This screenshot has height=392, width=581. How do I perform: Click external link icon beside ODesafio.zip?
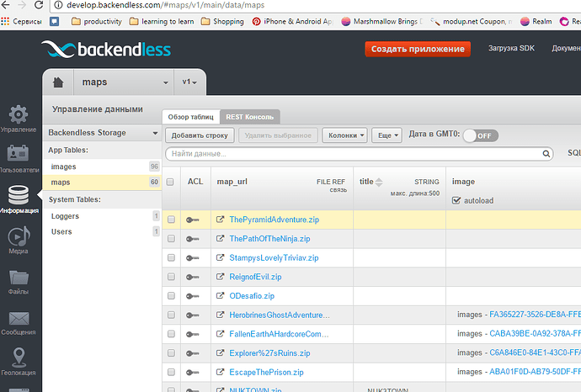point(220,296)
